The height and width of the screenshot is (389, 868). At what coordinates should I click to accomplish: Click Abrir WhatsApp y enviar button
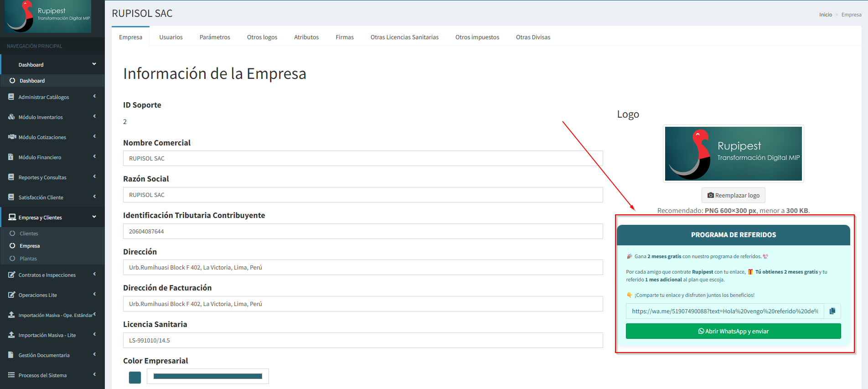[734, 331]
